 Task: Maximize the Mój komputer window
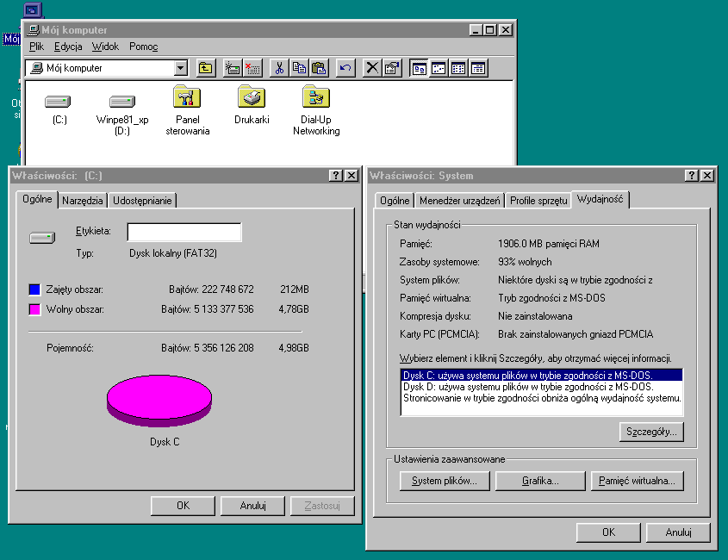pos(490,30)
